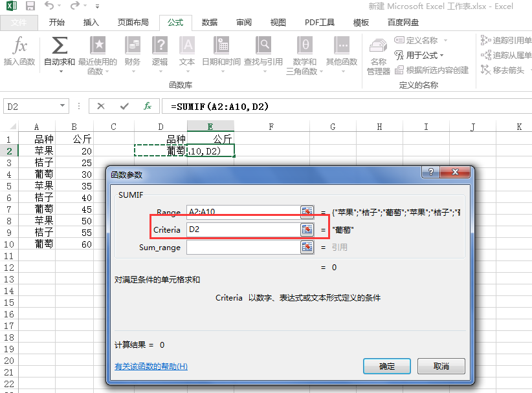This screenshot has width=532, height=393.
Task: Open the Logical (逻辑) functions icon
Action: [160, 45]
